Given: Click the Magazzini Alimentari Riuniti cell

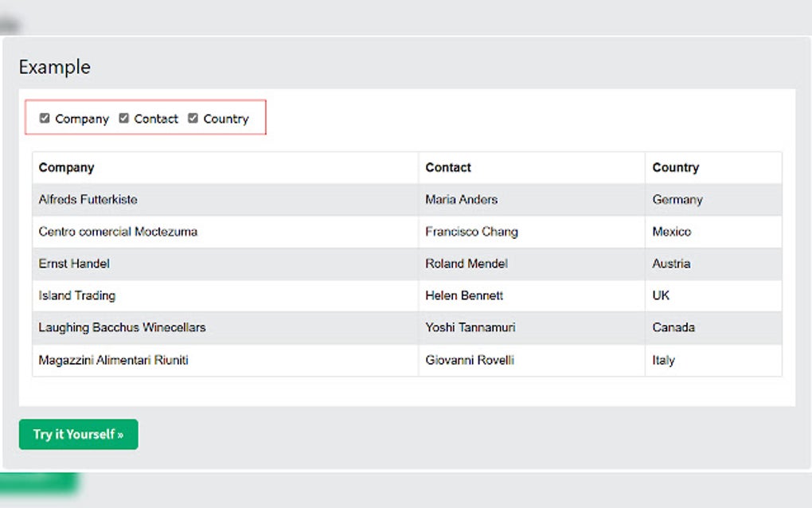Looking at the screenshot, I should [x=113, y=360].
